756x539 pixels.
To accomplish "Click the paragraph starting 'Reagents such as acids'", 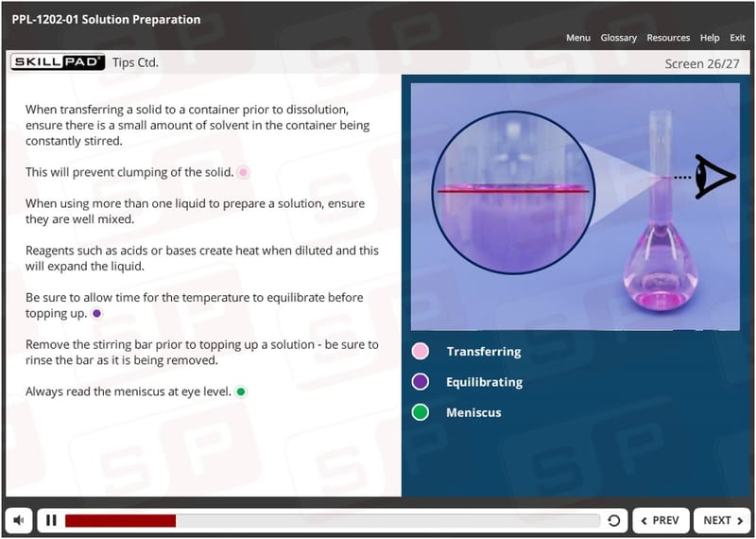I will tap(202, 258).
